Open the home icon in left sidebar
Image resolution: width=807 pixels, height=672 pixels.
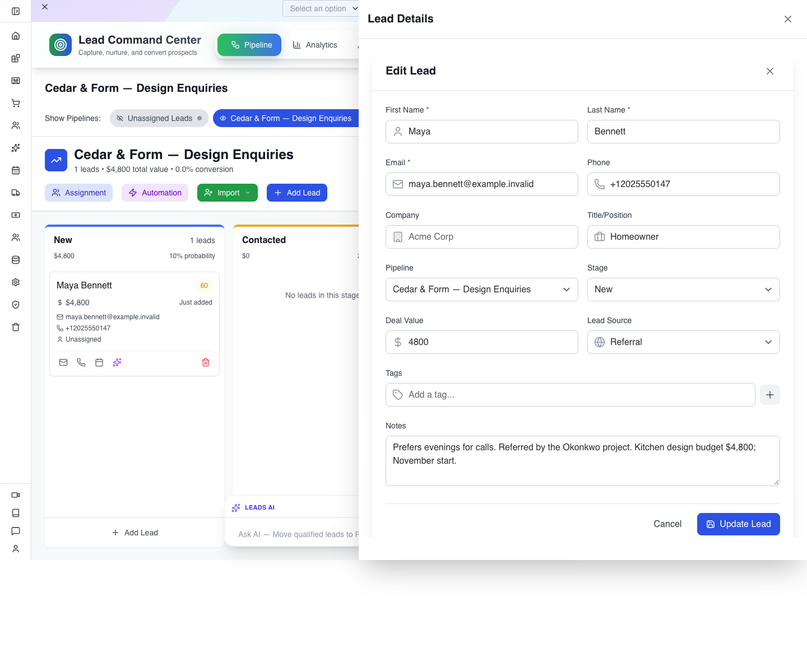click(x=16, y=36)
